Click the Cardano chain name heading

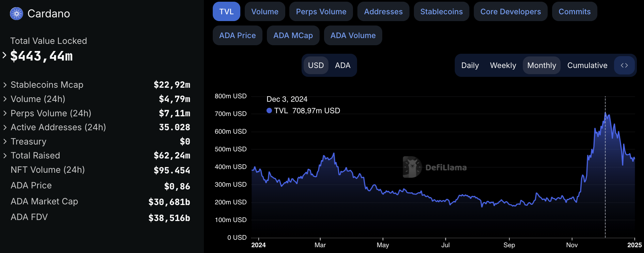pyautogui.click(x=49, y=14)
